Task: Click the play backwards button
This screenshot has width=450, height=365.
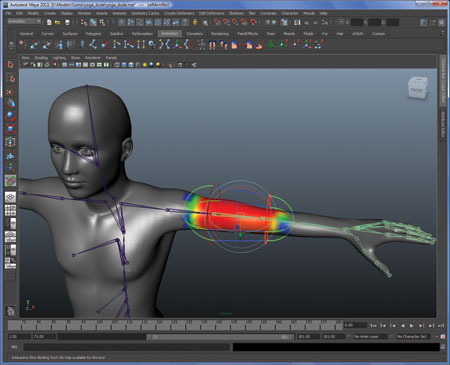Action: [403, 326]
